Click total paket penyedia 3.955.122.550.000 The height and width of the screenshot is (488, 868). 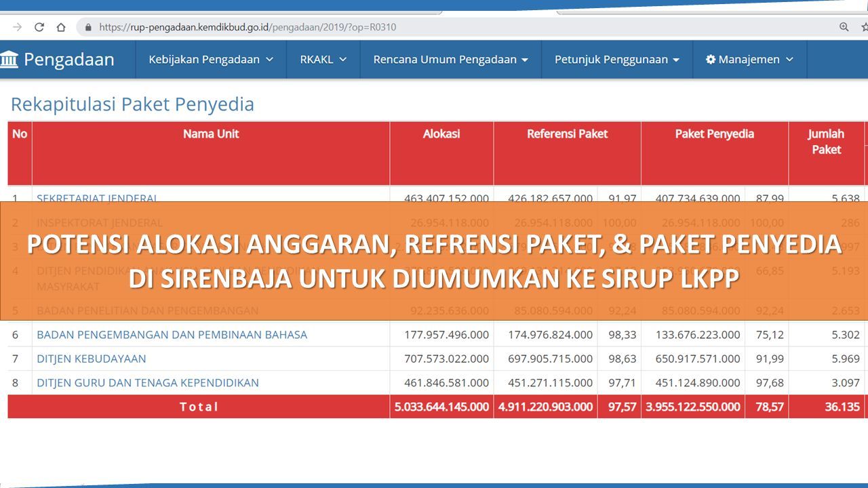point(693,407)
